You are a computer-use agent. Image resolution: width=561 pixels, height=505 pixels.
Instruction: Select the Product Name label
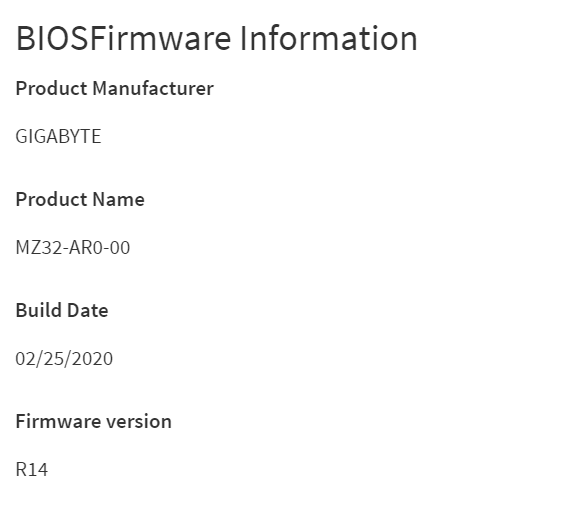point(80,199)
